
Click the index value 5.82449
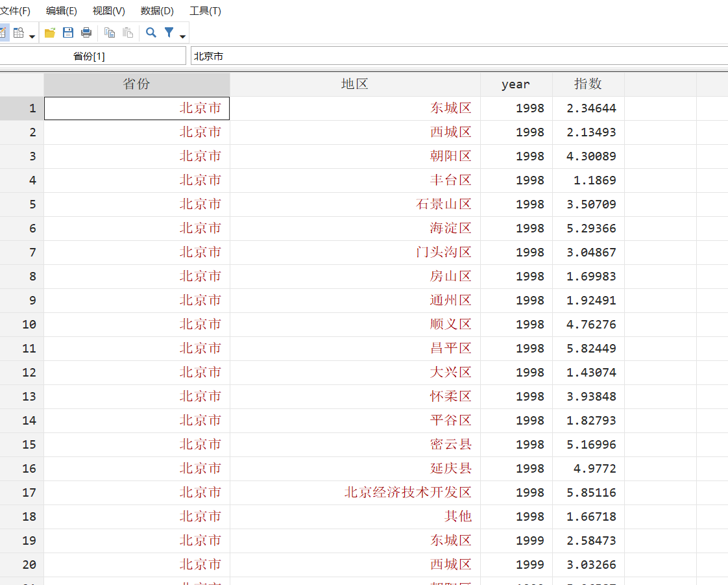tap(588, 349)
